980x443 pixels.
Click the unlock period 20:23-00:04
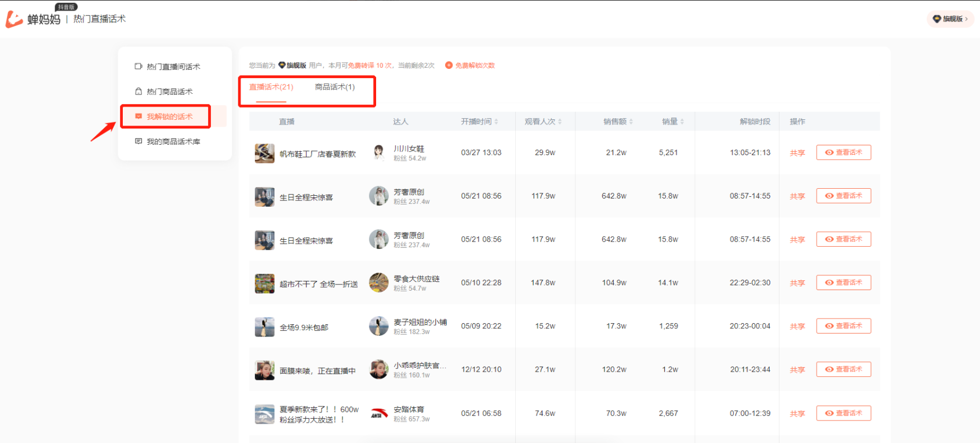click(x=750, y=327)
